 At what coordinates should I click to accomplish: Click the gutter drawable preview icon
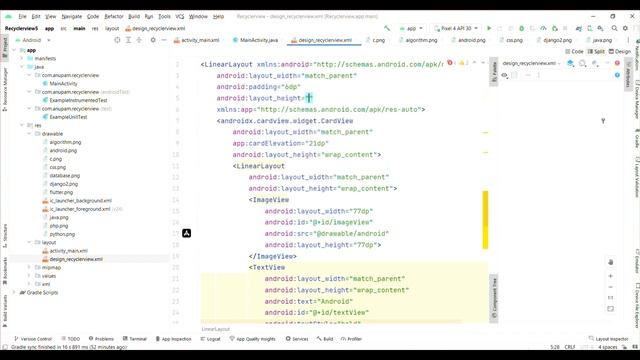[187, 233]
